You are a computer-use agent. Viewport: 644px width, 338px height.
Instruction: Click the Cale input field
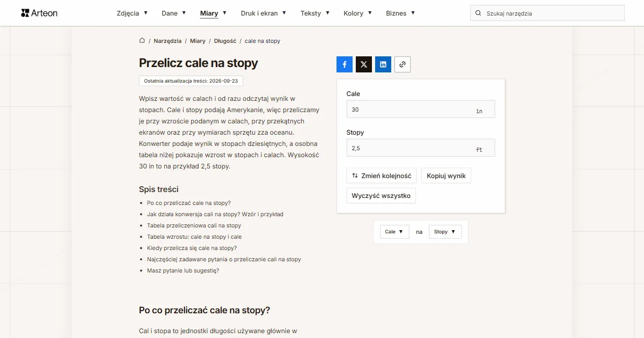click(421, 109)
